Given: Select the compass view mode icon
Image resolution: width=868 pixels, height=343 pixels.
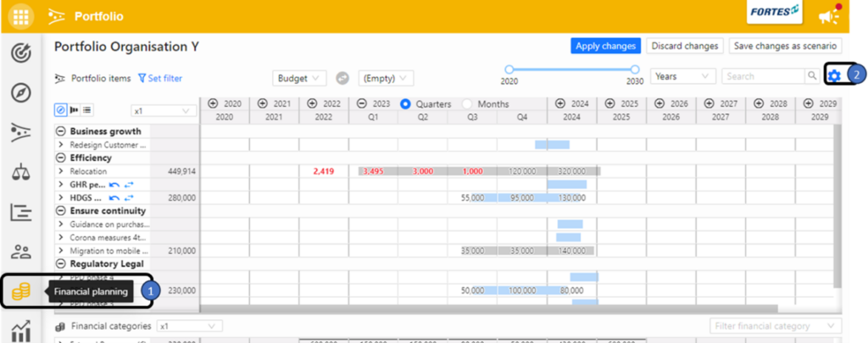Looking at the screenshot, I should click(x=60, y=110).
